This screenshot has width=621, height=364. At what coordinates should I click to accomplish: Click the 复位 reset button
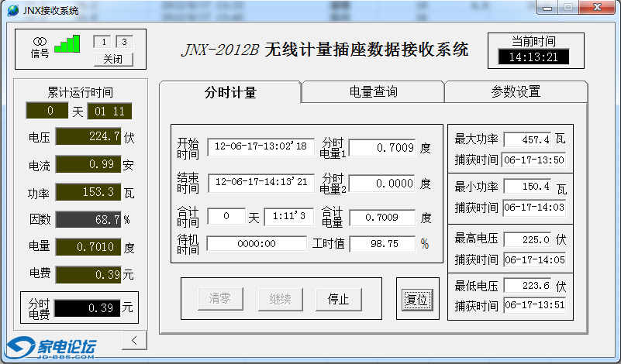(417, 299)
